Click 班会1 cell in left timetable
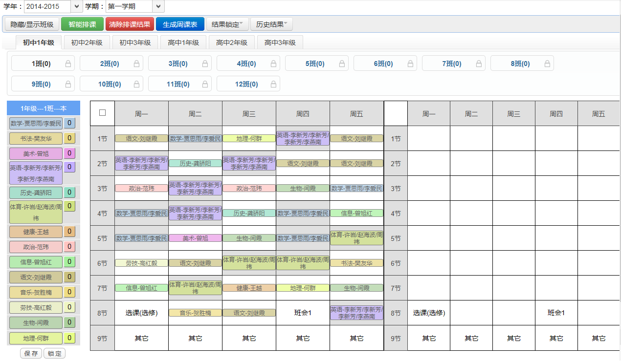Viewport: 621px width, 364px height. 303,313
